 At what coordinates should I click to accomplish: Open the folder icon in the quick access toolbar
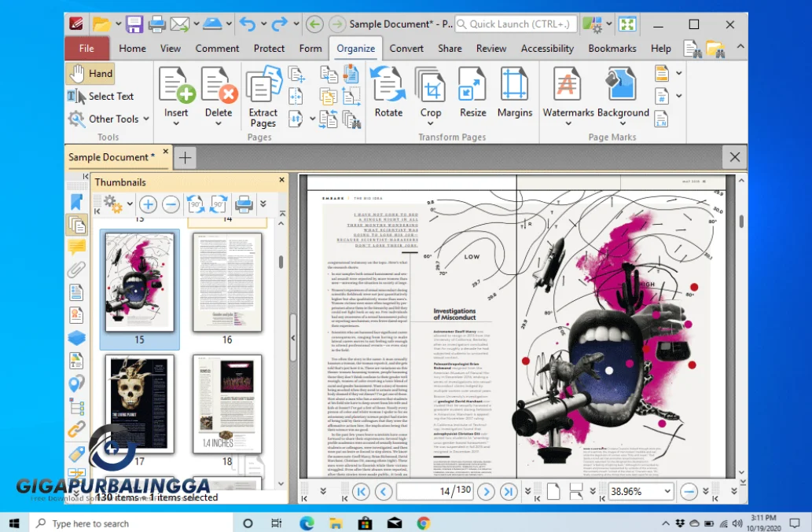click(x=101, y=24)
